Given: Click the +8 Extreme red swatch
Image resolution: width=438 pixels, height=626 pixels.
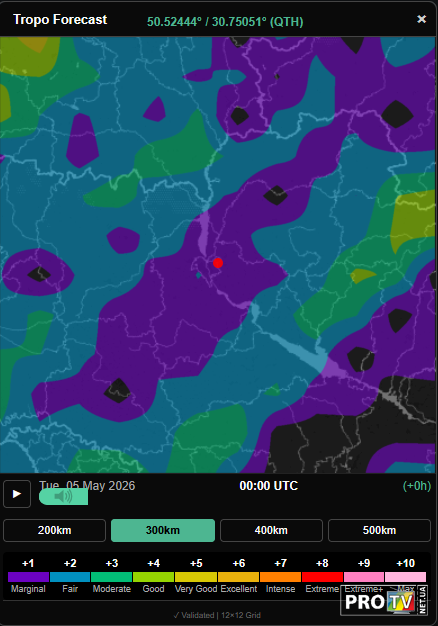Looking at the screenshot, I should pyautogui.click(x=322, y=577).
